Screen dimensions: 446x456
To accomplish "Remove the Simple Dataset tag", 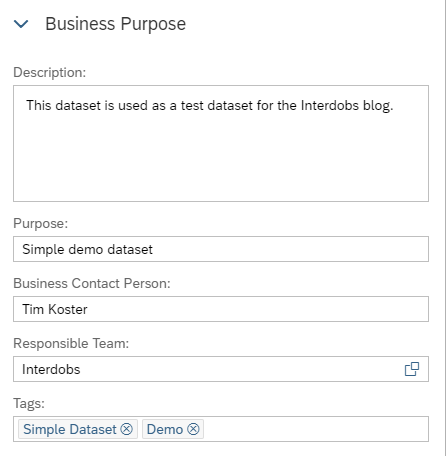I will (x=127, y=429).
